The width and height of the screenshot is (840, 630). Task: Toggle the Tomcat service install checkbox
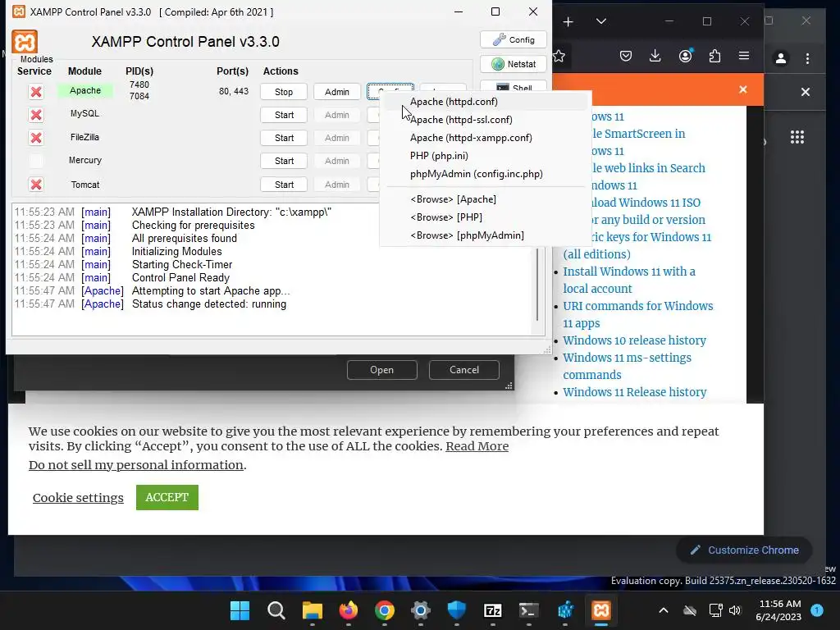36,185
